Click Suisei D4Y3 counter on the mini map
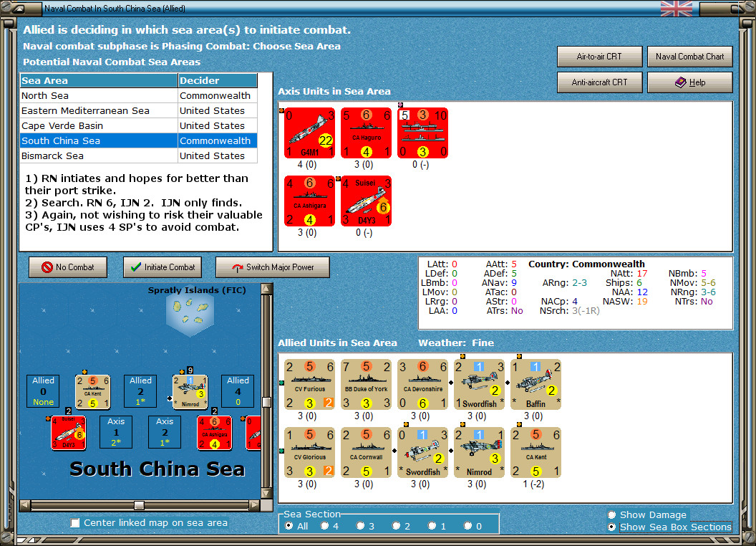Screen dimensions: 756x546 coord(69,433)
